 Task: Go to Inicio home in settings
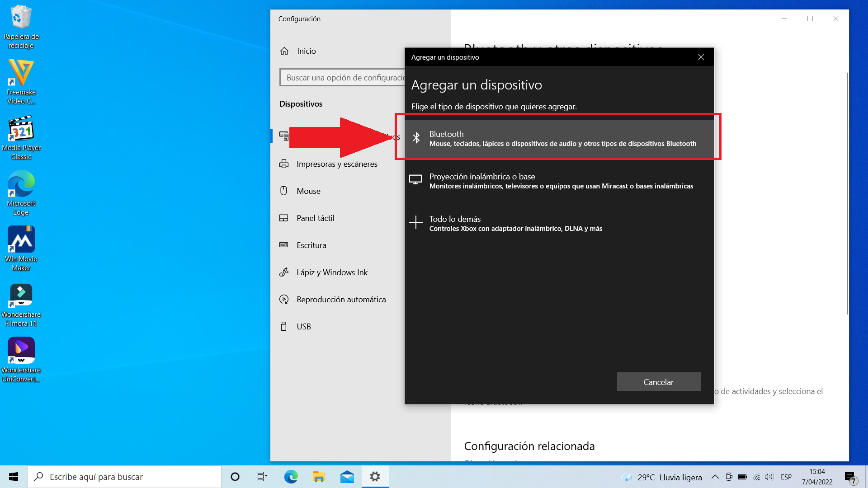tap(306, 51)
